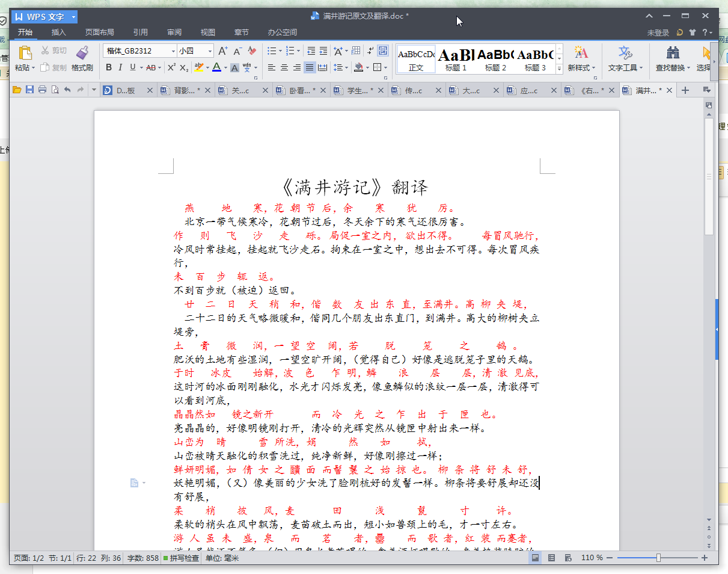Click the Paste clipboard icon

25,53
